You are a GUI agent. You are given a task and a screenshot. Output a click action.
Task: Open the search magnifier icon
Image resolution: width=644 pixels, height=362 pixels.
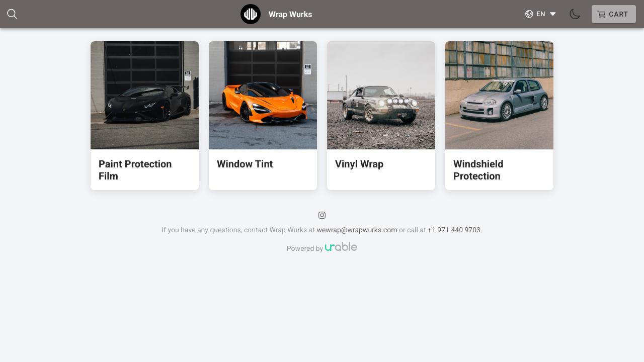(12, 14)
